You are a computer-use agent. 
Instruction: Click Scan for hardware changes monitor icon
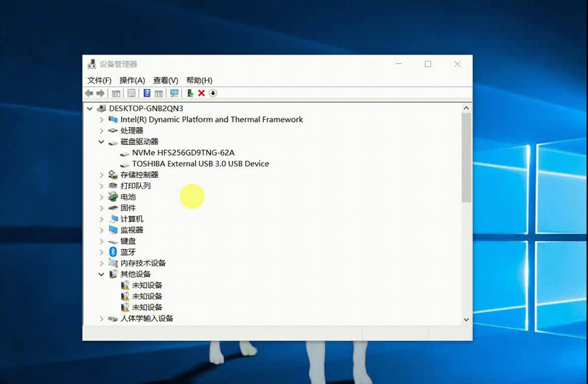pos(174,93)
